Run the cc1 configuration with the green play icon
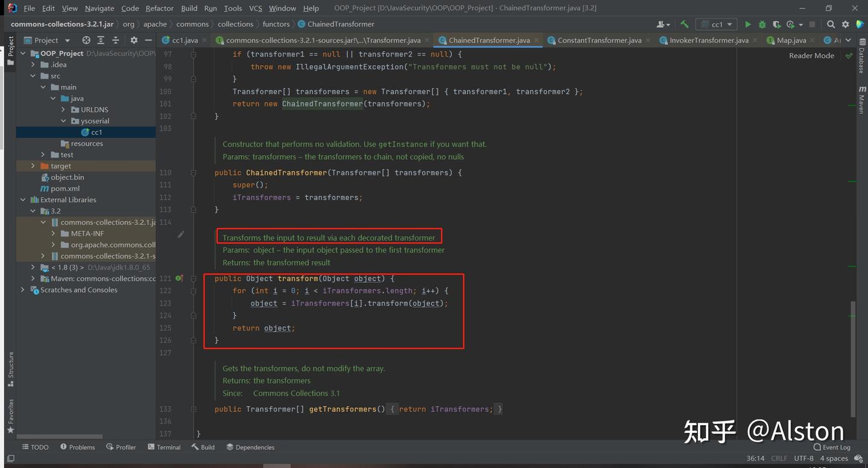The image size is (868, 468). pos(747,24)
